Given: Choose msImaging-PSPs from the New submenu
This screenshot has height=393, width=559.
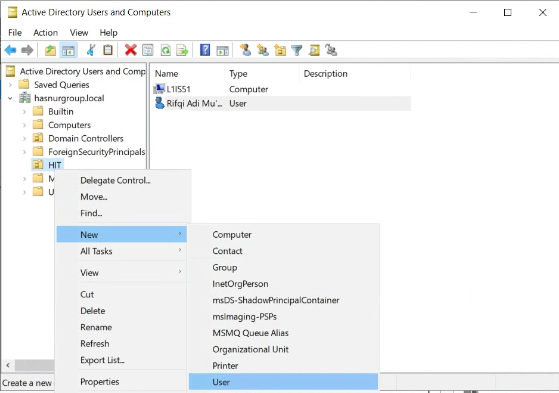Looking at the screenshot, I should pyautogui.click(x=283, y=317).
